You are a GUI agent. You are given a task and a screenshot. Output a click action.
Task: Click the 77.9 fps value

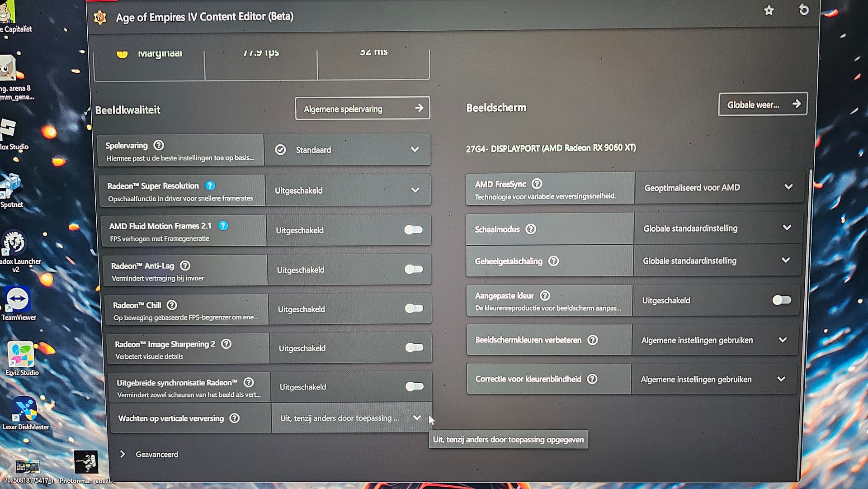coord(261,52)
